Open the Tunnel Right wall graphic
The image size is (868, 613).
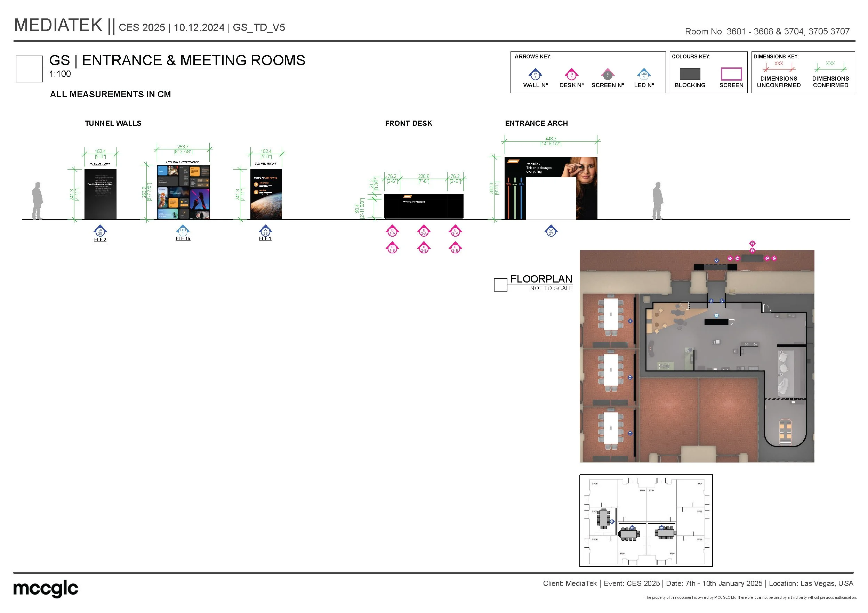tap(266, 194)
